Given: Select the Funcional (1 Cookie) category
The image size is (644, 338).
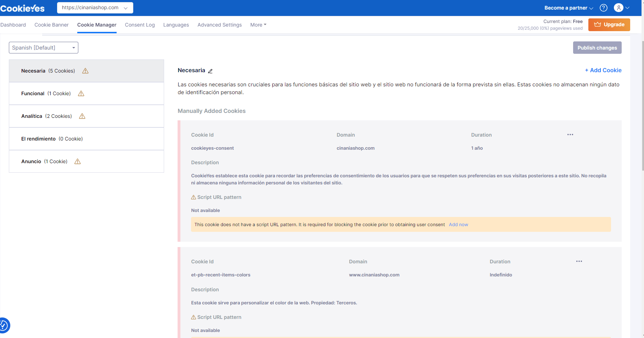Looking at the screenshot, I should tap(86, 93).
